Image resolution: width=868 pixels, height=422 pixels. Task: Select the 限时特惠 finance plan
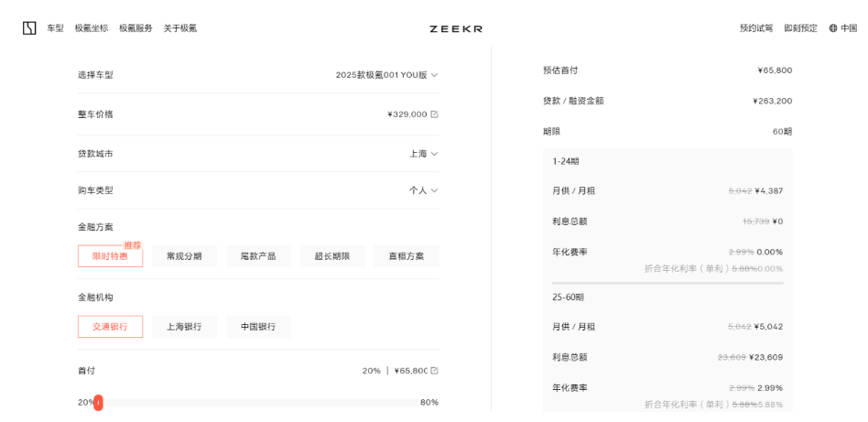coord(110,256)
